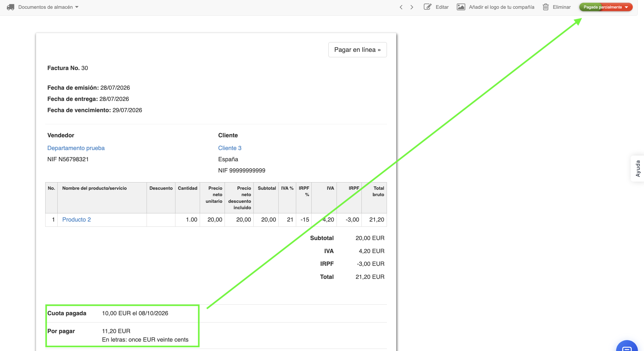Click the Eliminar trash icon
The width and height of the screenshot is (644, 351).
point(545,7)
